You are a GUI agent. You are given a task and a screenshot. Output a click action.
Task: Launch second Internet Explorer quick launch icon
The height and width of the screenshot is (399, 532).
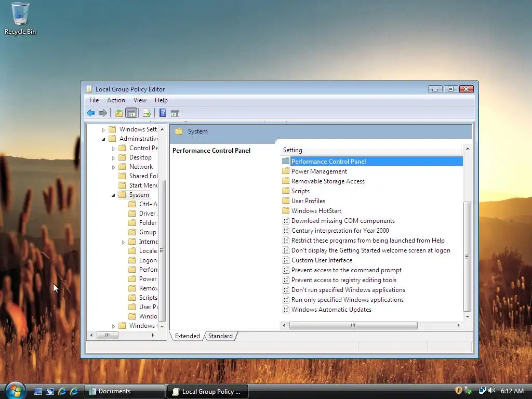74,391
